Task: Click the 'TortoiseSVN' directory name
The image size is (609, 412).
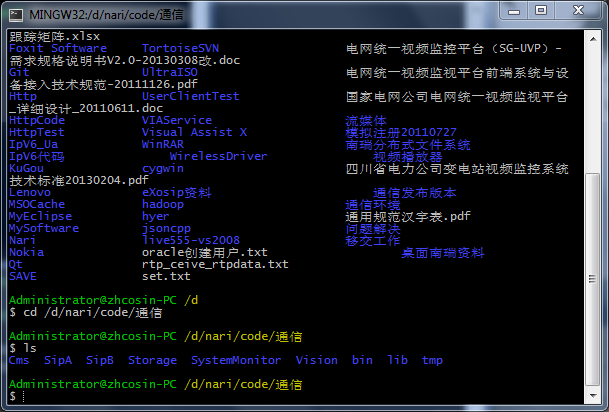Action: pyautogui.click(x=180, y=49)
